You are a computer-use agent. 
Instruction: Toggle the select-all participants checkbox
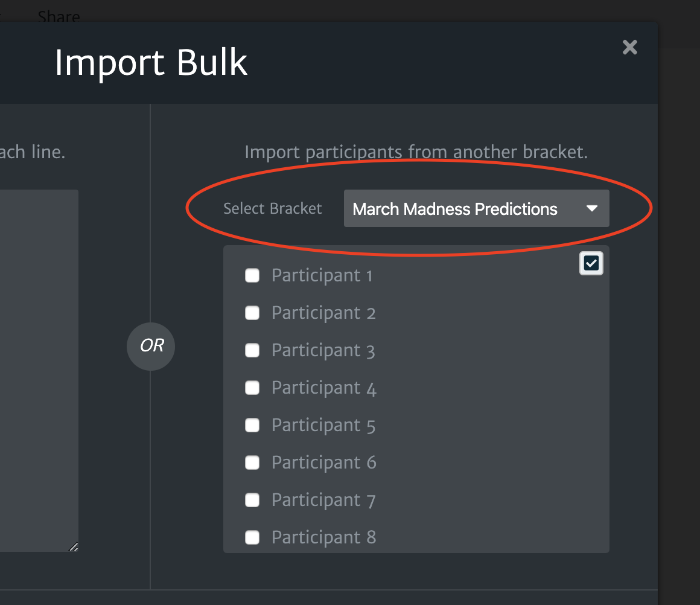(591, 263)
